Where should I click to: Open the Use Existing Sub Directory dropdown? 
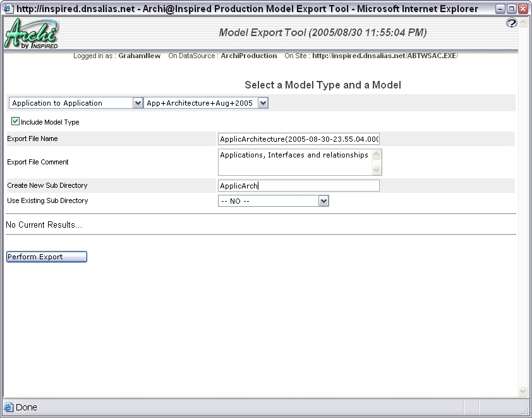323,201
